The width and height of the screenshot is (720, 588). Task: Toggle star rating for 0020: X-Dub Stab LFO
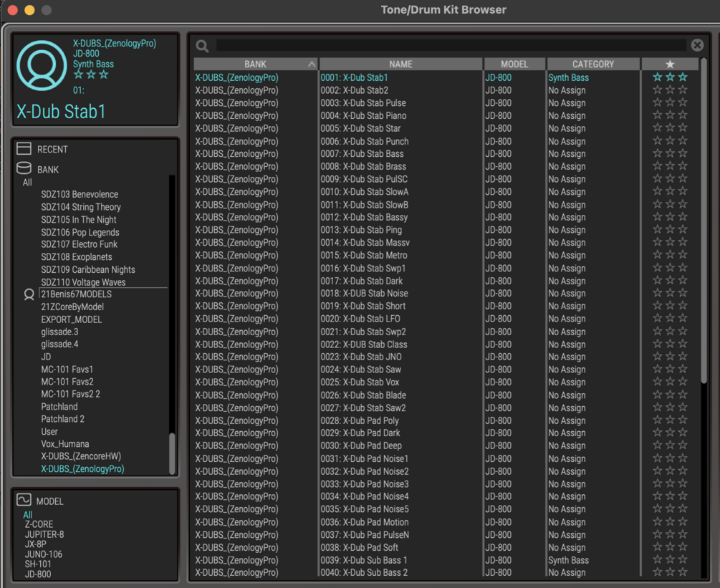click(x=670, y=318)
